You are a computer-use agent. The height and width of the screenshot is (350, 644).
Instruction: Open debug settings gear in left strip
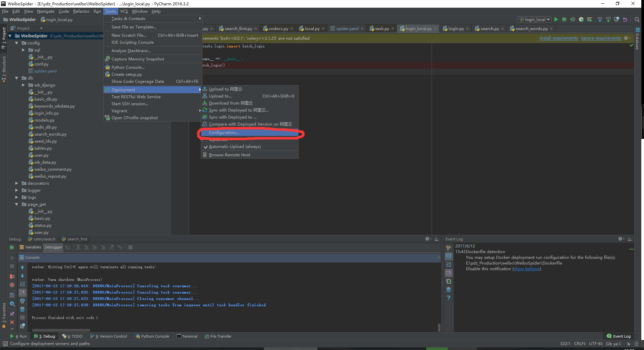(12, 304)
